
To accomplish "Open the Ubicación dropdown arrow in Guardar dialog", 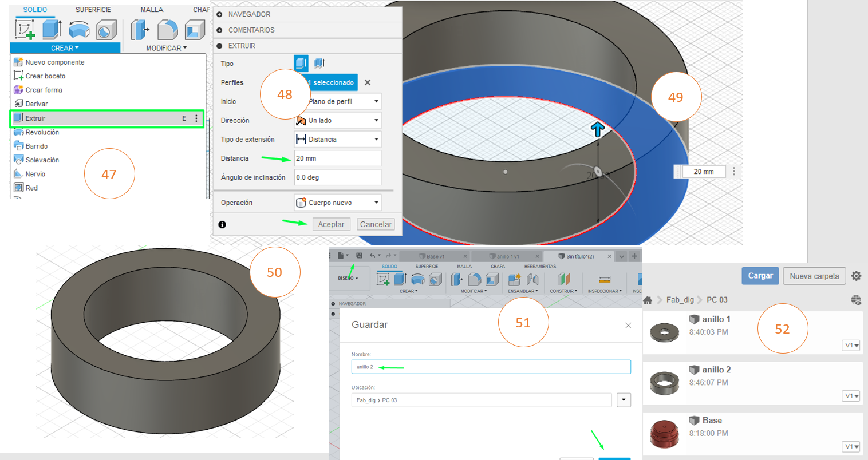I will click(624, 400).
